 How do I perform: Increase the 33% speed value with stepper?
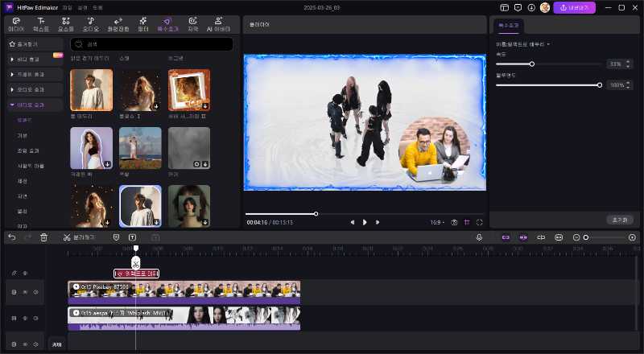click(x=628, y=62)
